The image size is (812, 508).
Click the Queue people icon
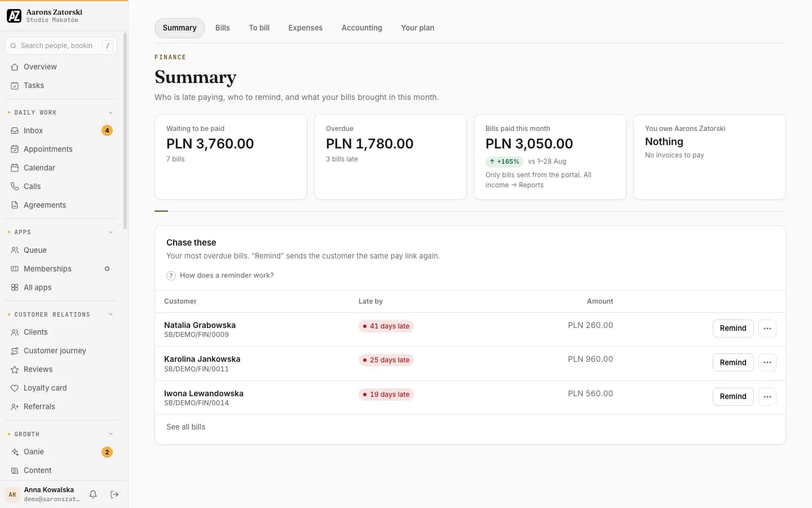point(15,250)
